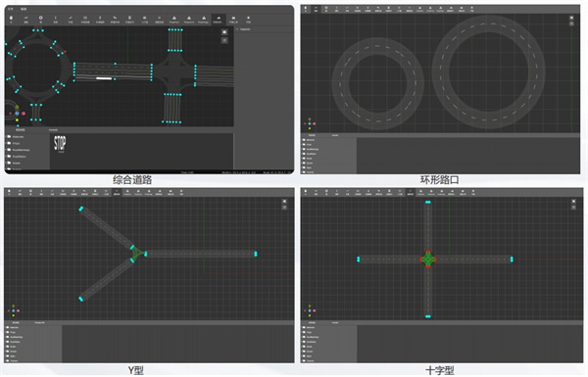Click the axis gizmo in the 环形路口 viewport
The image size is (588, 377).
click(310, 123)
